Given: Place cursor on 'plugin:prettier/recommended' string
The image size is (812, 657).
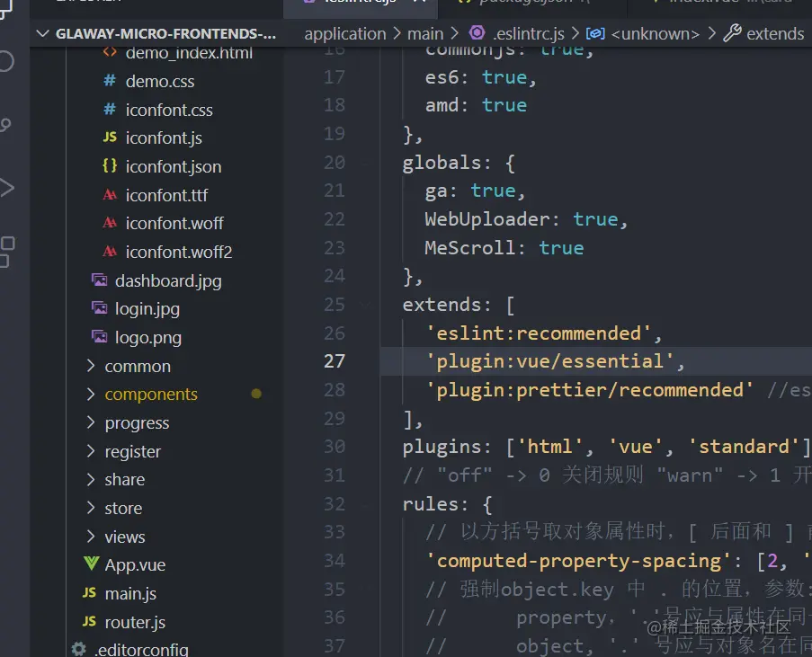Looking at the screenshot, I should click(x=589, y=390).
